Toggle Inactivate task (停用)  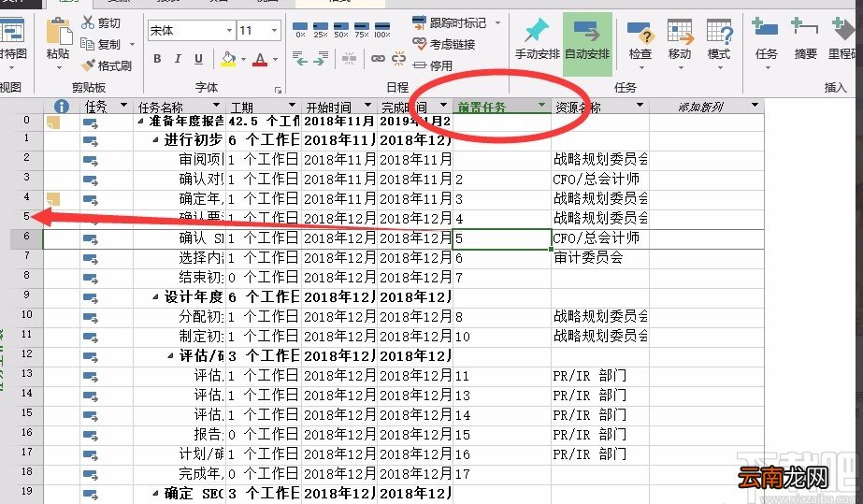[x=433, y=65]
